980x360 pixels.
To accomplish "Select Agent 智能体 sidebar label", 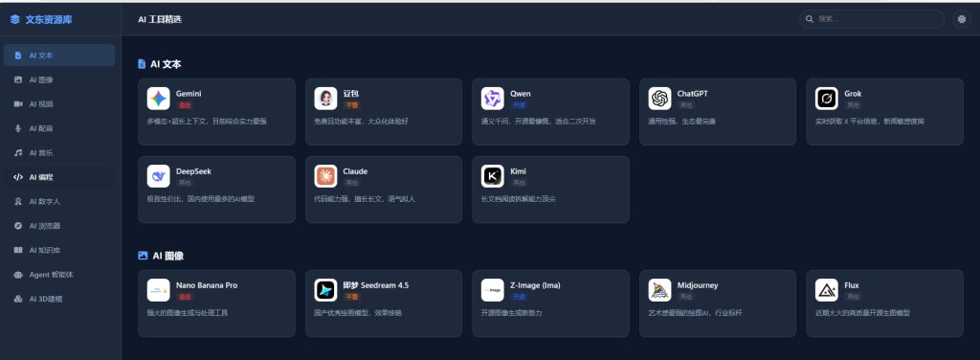I will [52, 275].
